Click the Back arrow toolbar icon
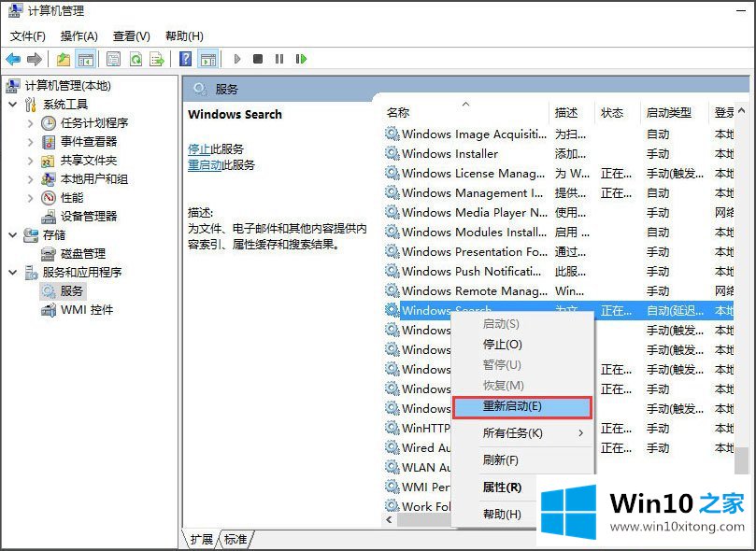Viewport: 756px width, 551px height. [13, 59]
